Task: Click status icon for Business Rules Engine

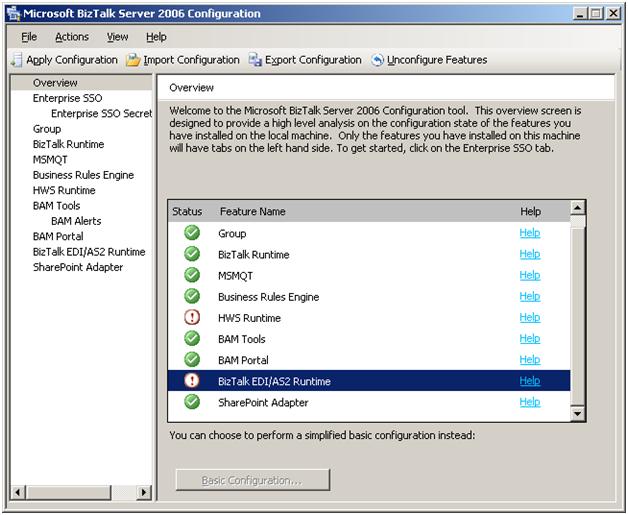Action: 192,296
